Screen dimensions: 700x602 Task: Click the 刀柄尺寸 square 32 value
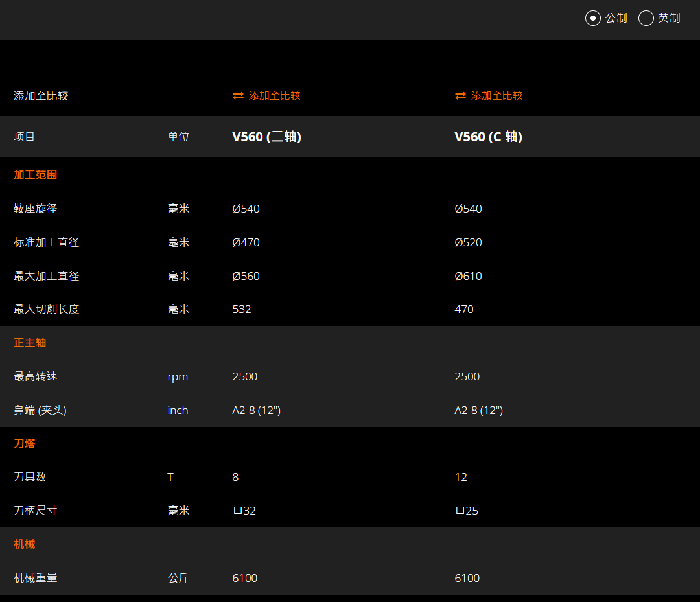pos(244,511)
